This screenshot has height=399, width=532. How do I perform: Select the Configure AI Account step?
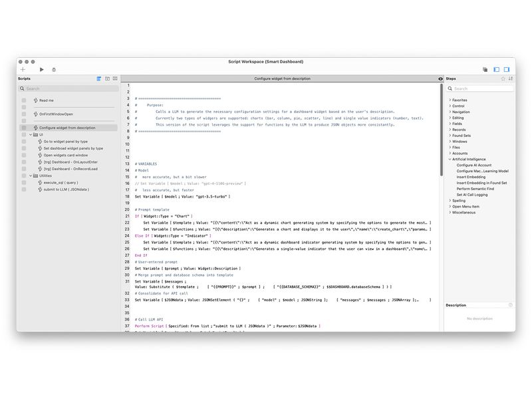[473, 165]
